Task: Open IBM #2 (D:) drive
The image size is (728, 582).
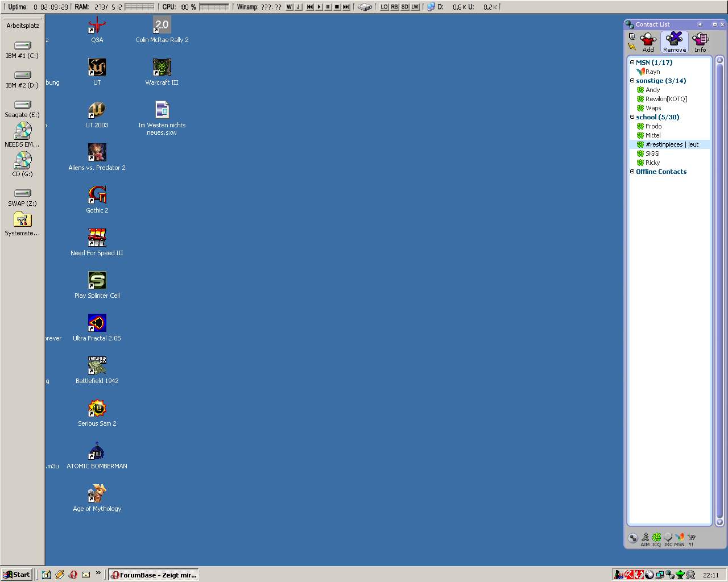Action: (22, 79)
